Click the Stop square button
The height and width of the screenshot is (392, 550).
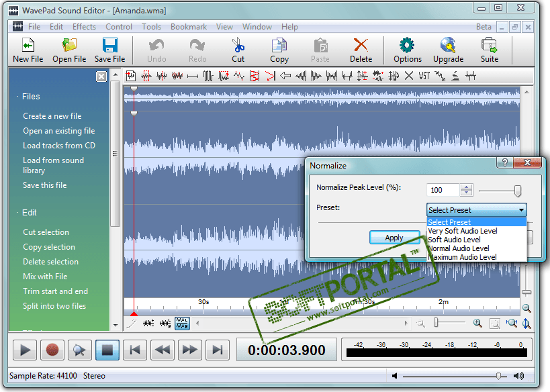(107, 350)
